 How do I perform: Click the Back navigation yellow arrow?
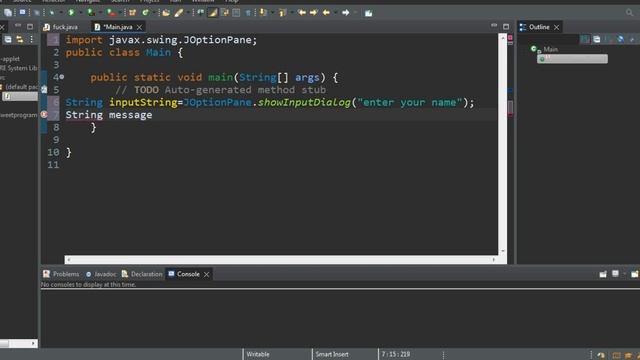(x=326, y=13)
